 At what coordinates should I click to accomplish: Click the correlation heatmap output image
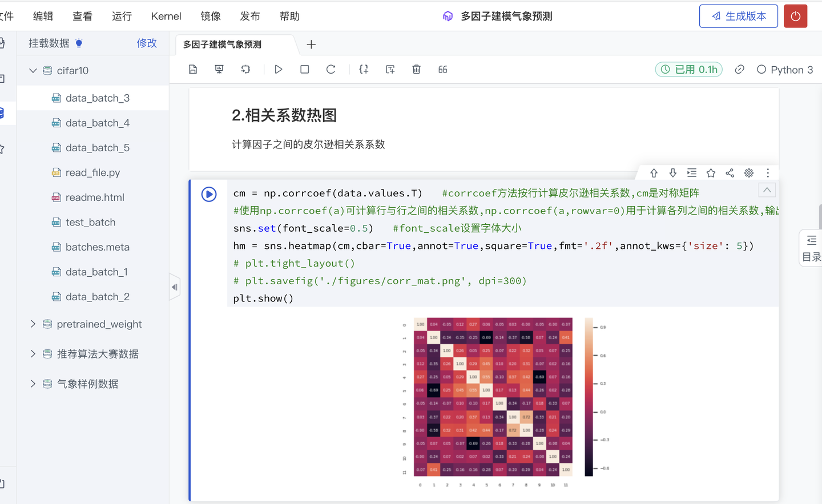(x=493, y=397)
